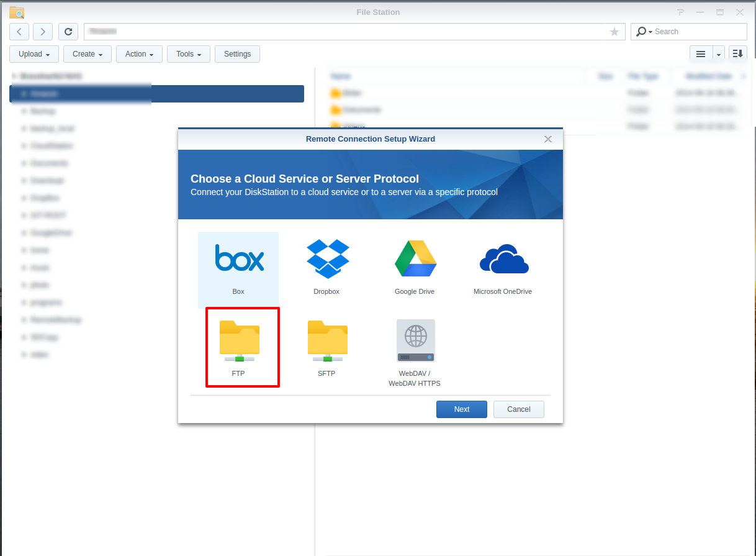Cancel the connection setup wizard

pos(519,409)
